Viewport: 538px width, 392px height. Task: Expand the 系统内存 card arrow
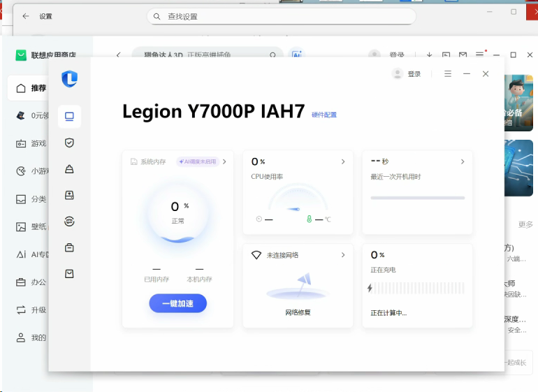coord(224,161)
